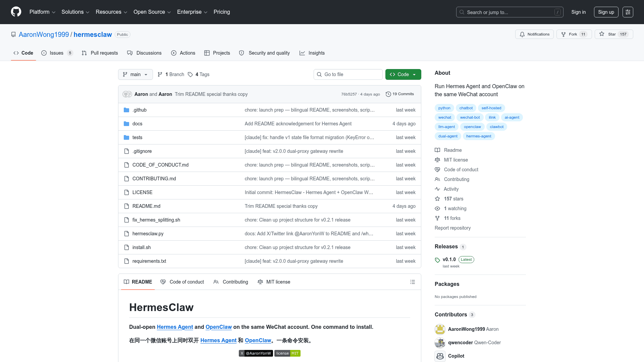Expand the main branch dropdown
The width and height of the screenshot is (644, 362).
(135, 74)
